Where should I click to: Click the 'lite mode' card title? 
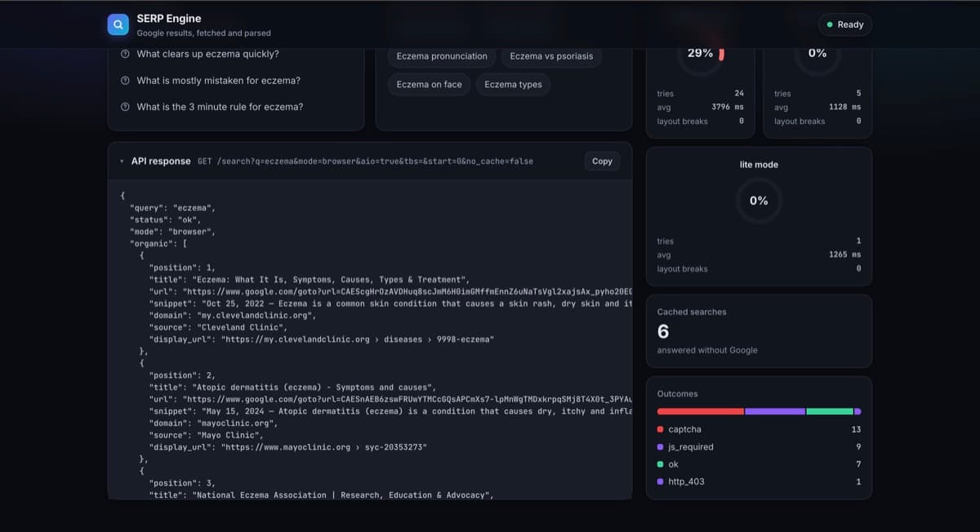(759, 165)
